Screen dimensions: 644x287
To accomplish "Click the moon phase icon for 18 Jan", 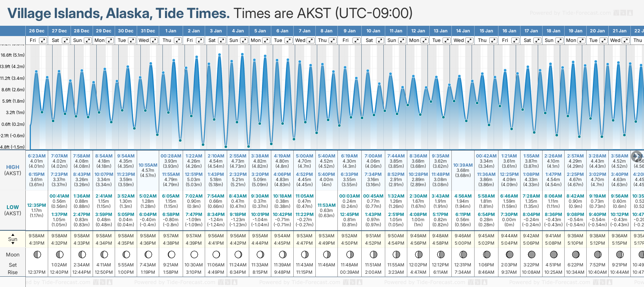I will point(554,254).
